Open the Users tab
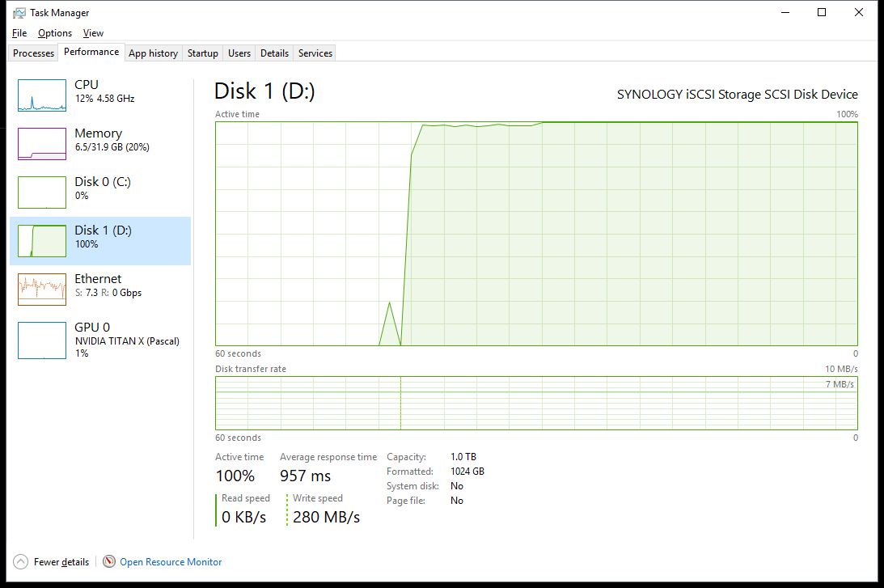 point(239,53)
